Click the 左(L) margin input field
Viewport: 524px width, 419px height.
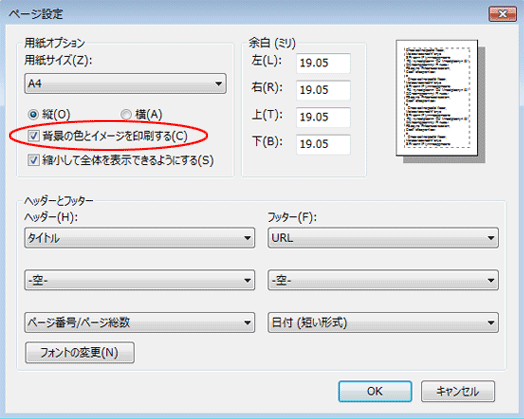[x=323, y=63]
